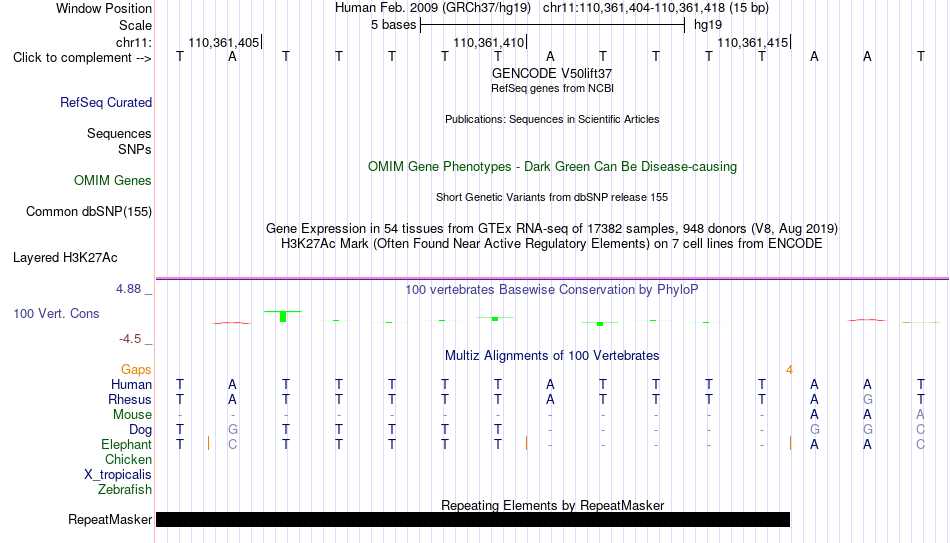
Task: Click 100 vertebrates Basewise Conservation by PhyloP title
Action: point(552,290)
